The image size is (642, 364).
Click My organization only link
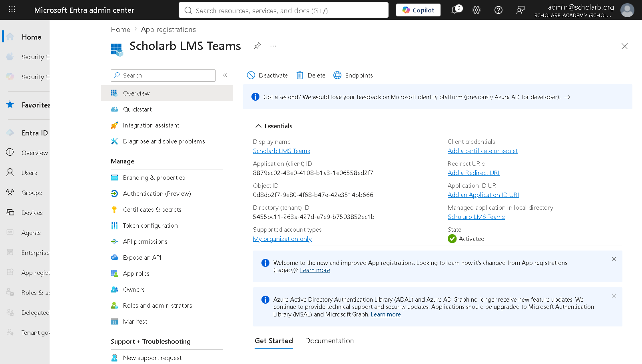[282, 239]
